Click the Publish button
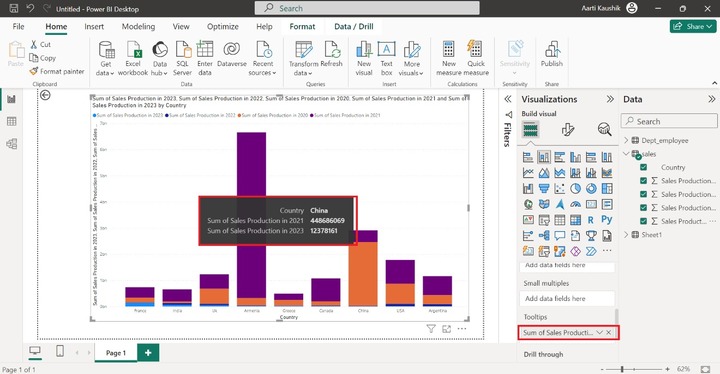 (x=551, y=55)
